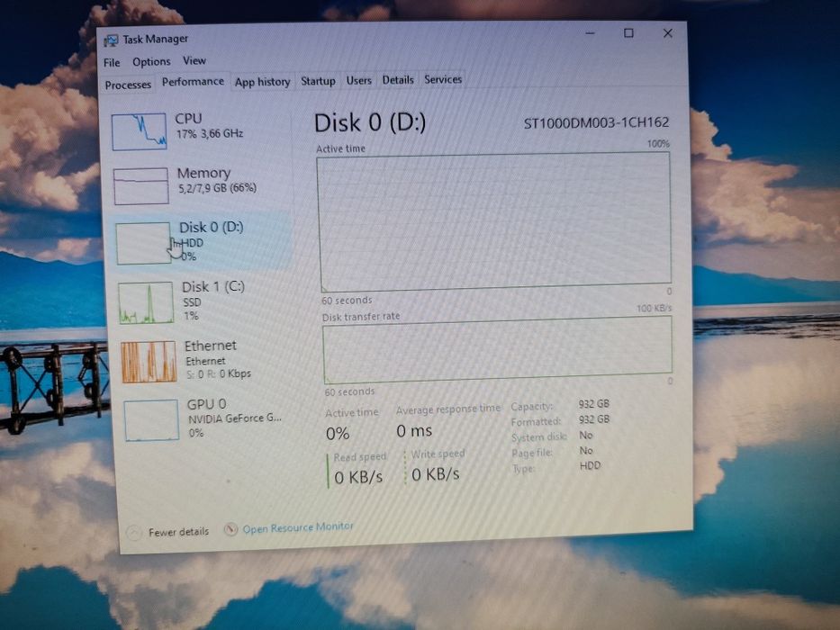Screen dimensions: 840x630
Task: Click the ST1000DM003-1CH162 model text
Action: click(x=596, y=122)
